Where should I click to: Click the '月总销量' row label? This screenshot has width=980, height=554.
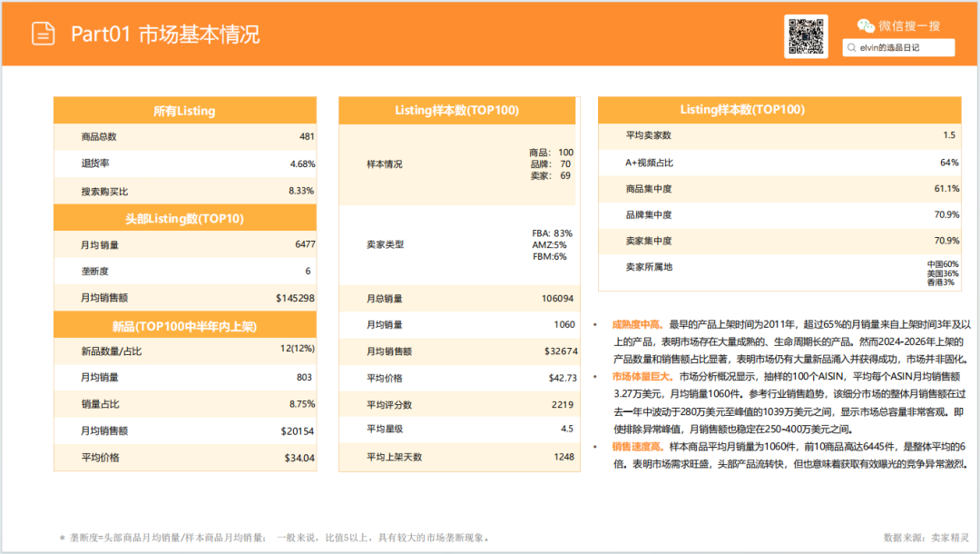coord(385,299)
